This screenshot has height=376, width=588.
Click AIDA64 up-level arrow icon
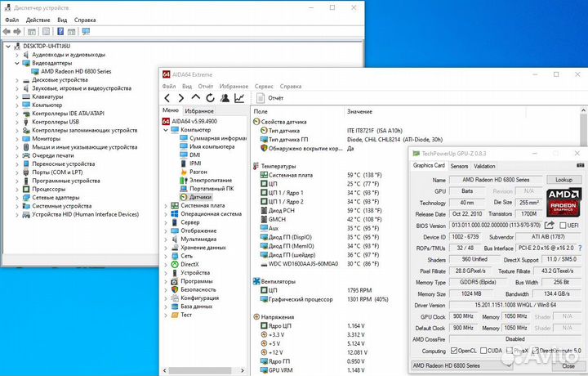(x=195, y=97)
